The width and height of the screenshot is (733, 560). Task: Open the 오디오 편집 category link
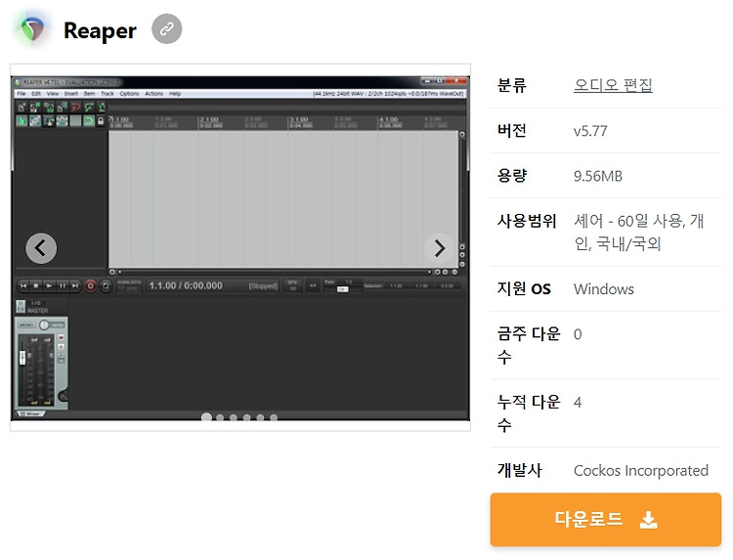click(613, 85)
